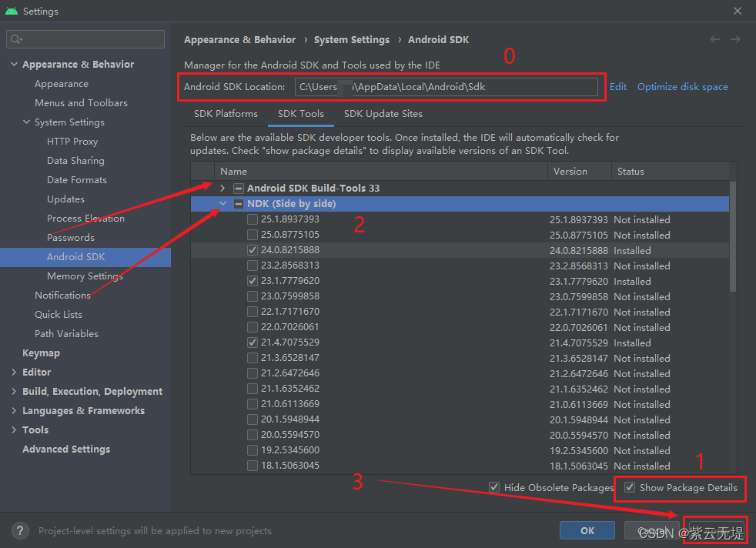Sort by the Name column header
The image size is (756, 548).
click(x=381, y=172)
